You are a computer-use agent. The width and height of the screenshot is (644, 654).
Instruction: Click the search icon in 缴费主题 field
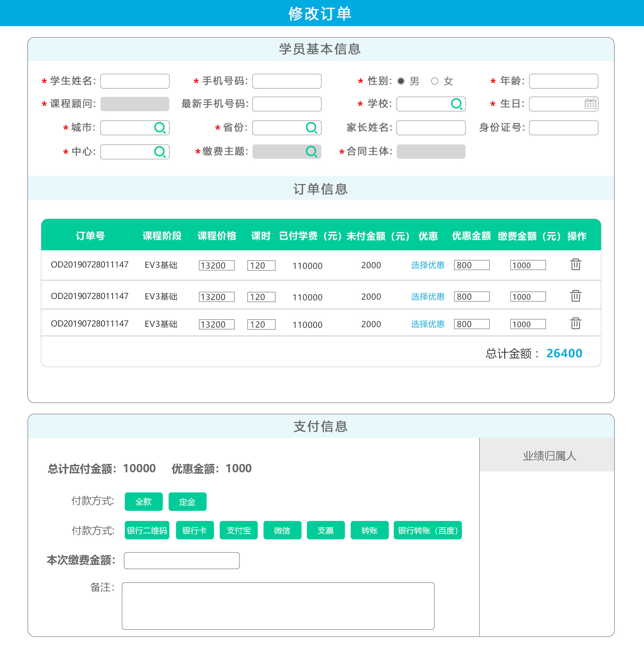[312, 152]
